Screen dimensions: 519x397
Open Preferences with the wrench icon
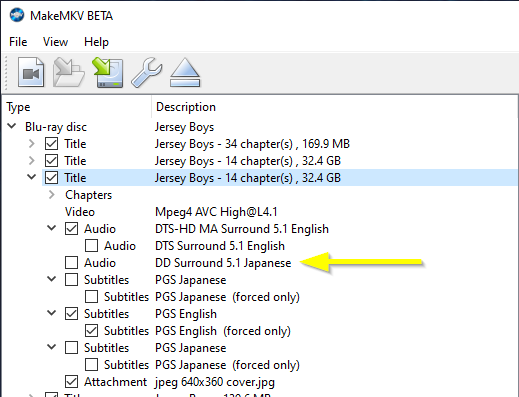coord(147,72)
